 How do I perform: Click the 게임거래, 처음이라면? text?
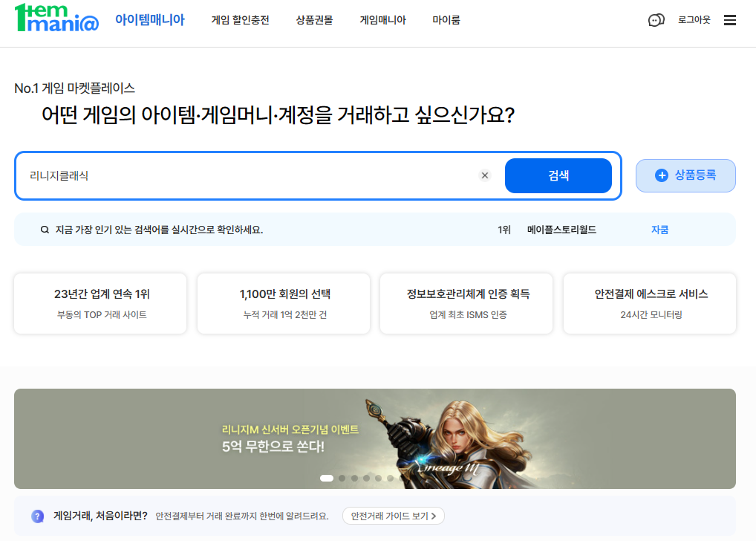[x=100, y=516]
